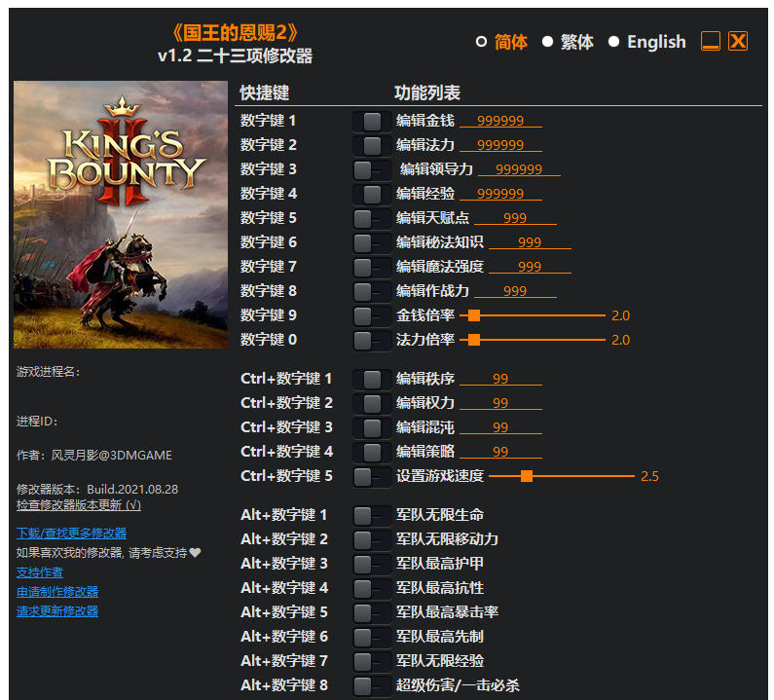Toggle the 编辑法力 switch
The image size is (774, 700).
(372, 145)
